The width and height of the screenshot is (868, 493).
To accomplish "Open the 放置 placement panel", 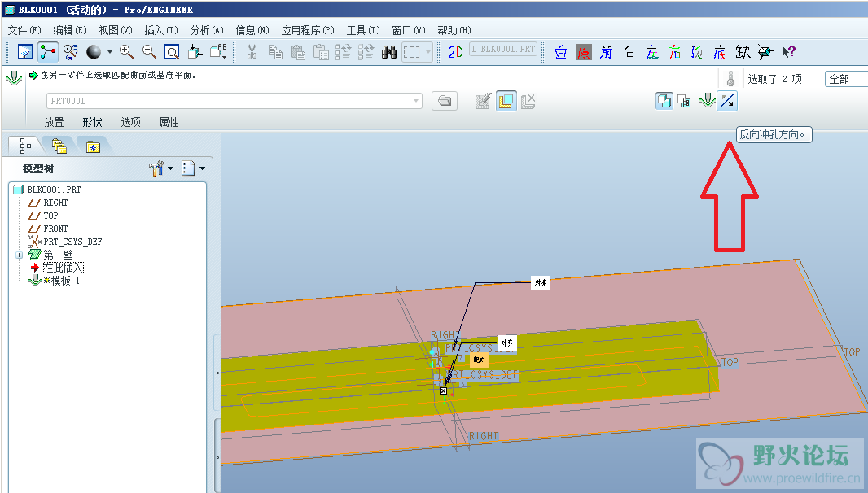I will pos(55,122).
